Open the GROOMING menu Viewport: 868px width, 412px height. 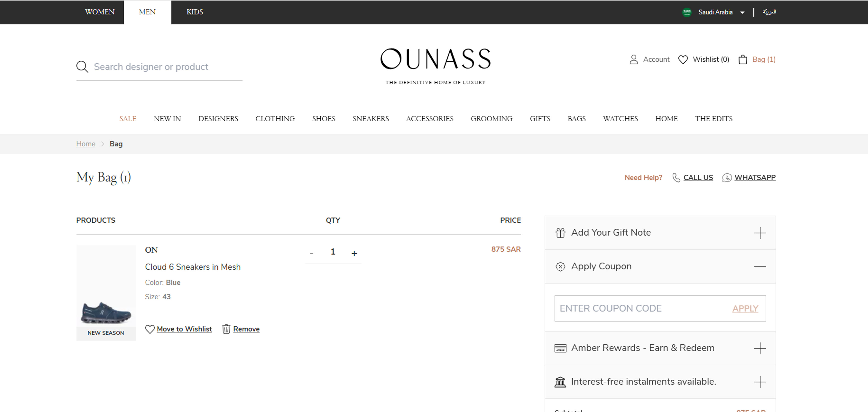[x=491, y=119]
